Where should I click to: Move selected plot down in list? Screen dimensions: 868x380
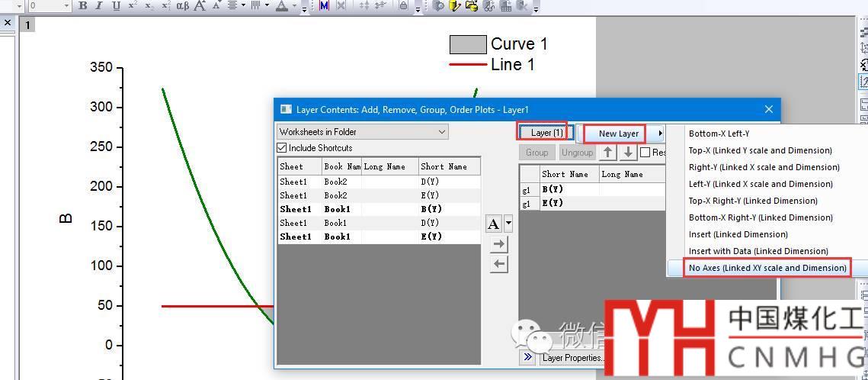(627, 153)
